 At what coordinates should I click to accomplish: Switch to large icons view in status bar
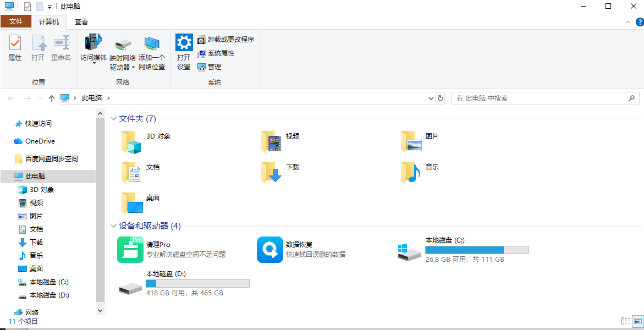point(637,321)
